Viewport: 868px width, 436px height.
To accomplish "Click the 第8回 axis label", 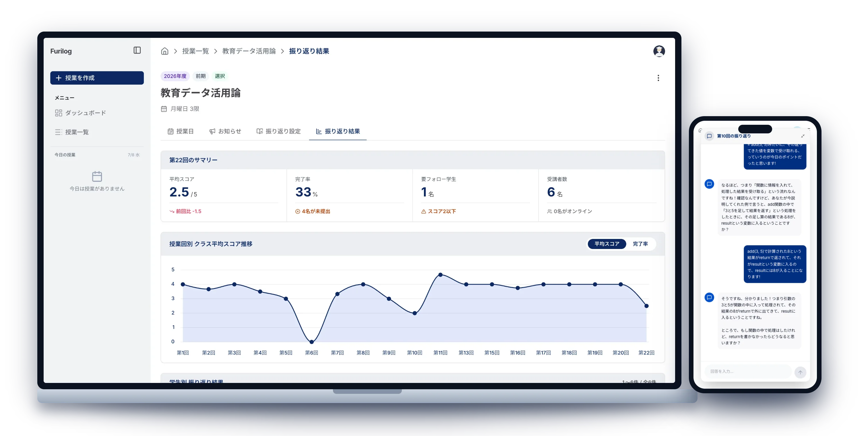I will click(363, 353).
